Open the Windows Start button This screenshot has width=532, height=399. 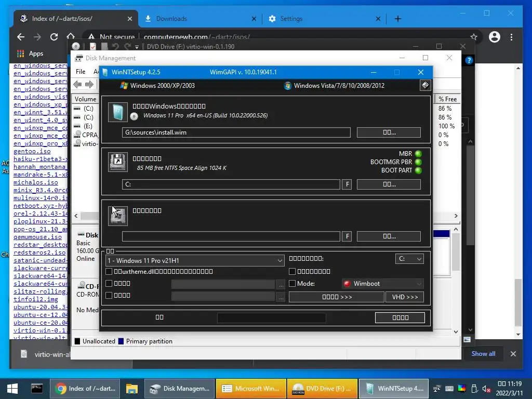click(x=12, y=389)
